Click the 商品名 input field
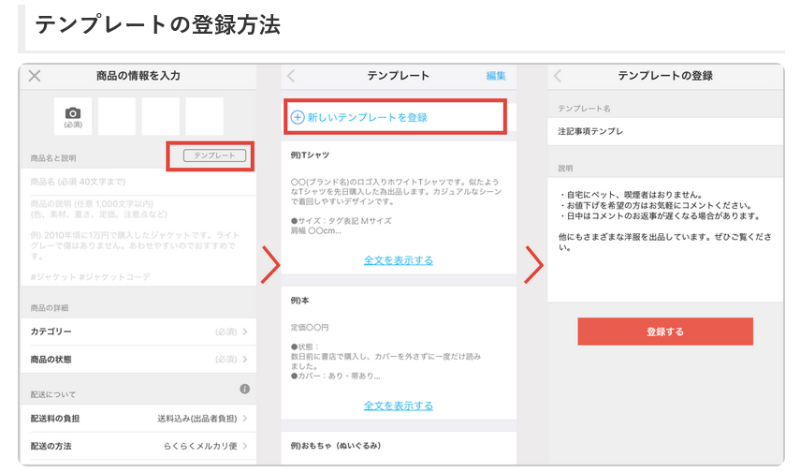The image size is (800, 472). pos(137,181)
